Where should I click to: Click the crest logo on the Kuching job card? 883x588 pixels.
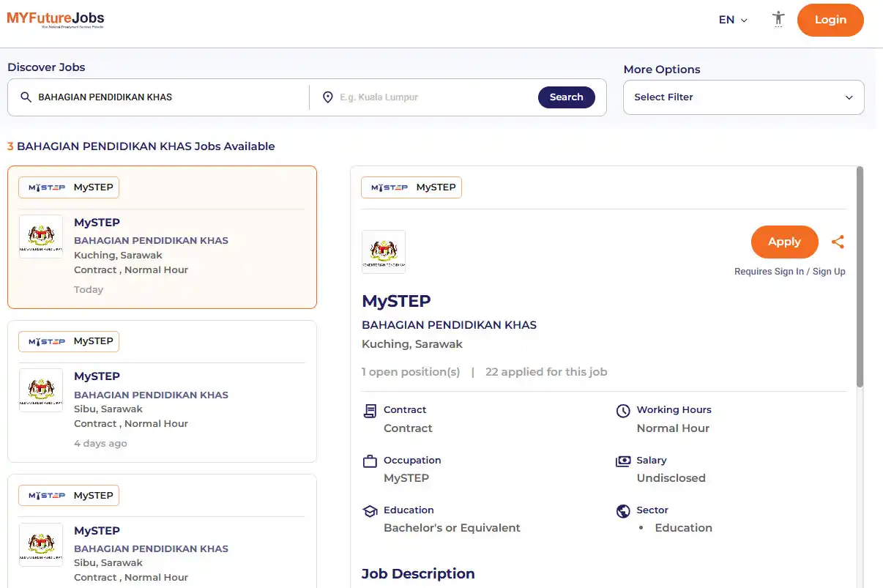coord(41,237)
